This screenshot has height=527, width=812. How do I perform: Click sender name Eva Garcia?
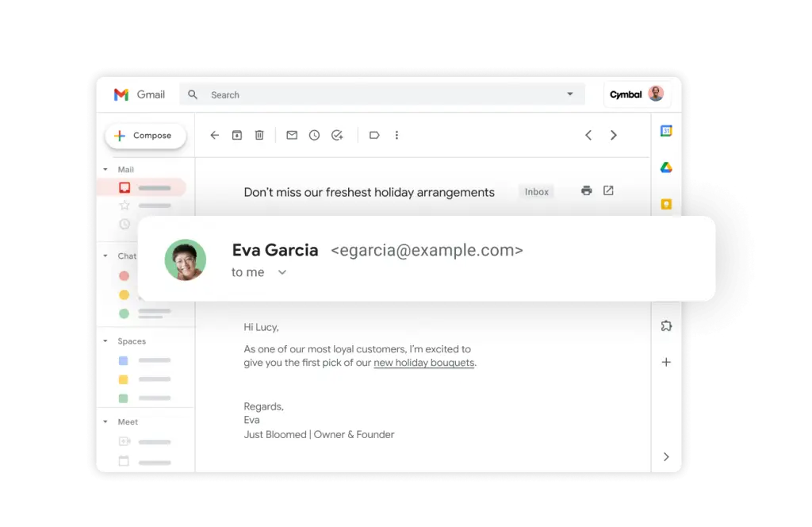point(275,250)
